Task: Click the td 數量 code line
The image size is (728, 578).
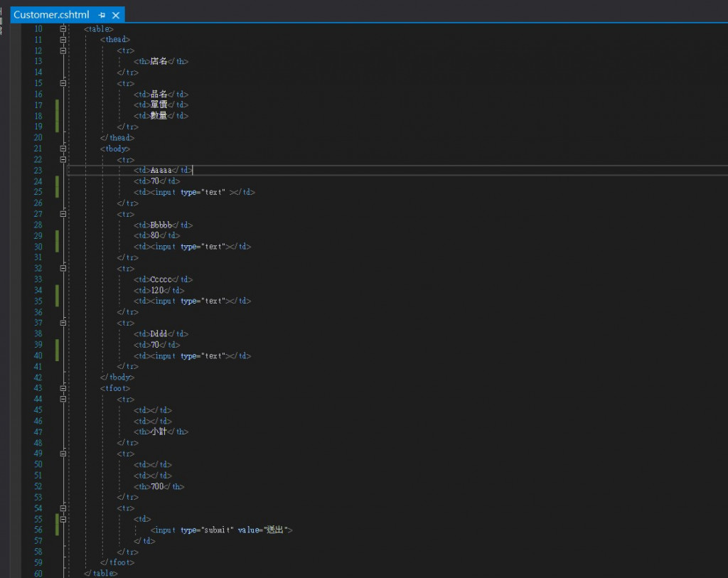Action: pyautogui.click(x=161, y=116)
